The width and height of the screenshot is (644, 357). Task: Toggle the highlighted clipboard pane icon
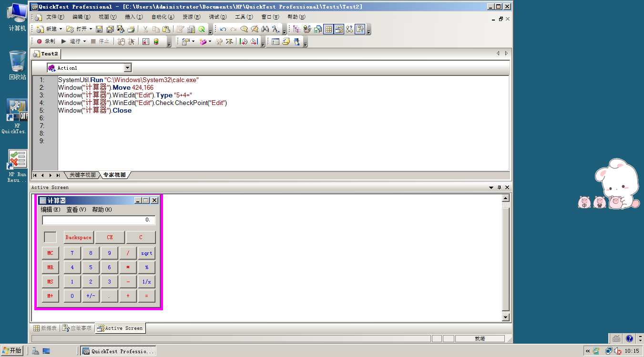pyautogui.click(x=360, y=29)
